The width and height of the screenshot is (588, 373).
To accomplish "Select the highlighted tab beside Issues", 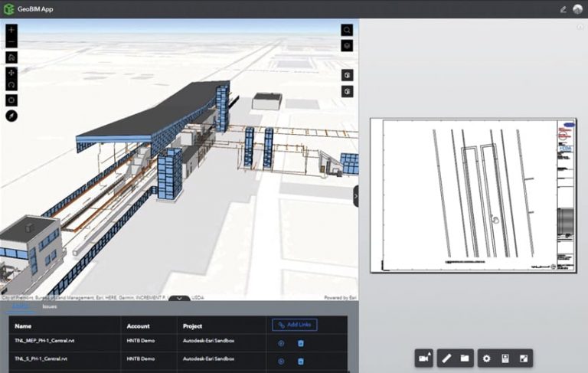I will [x=20, y=306].
